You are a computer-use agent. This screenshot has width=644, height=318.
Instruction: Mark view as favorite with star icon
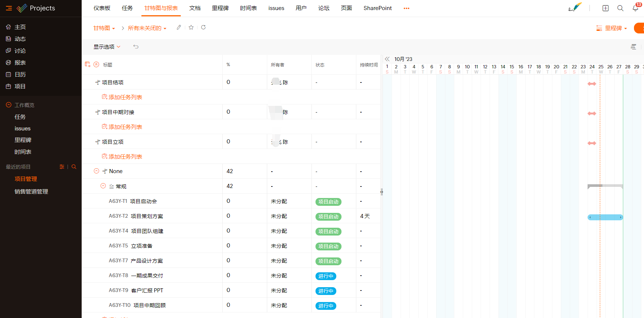point(191,27)
